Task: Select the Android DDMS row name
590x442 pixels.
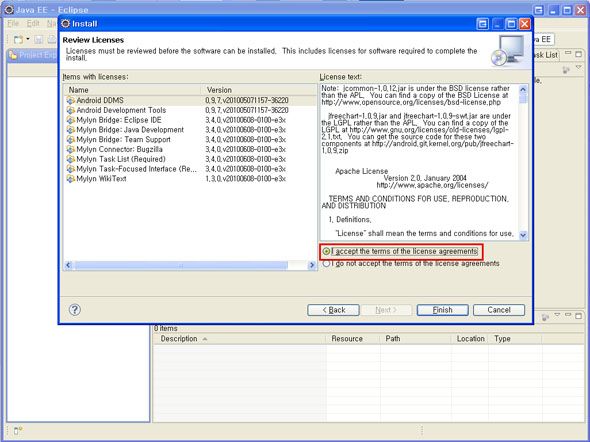Action: click(x=100, y=100)
